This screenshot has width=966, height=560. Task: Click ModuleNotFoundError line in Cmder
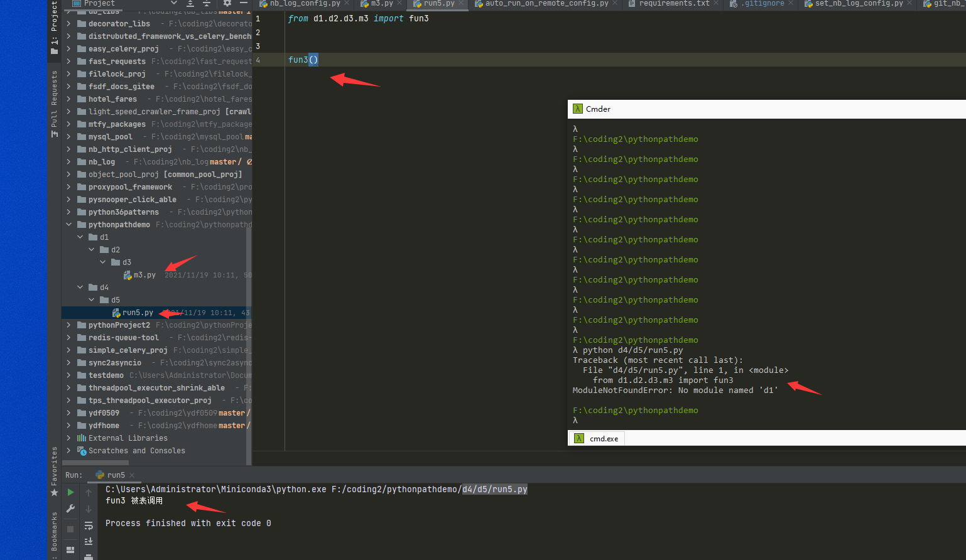(x=675, y=390)
